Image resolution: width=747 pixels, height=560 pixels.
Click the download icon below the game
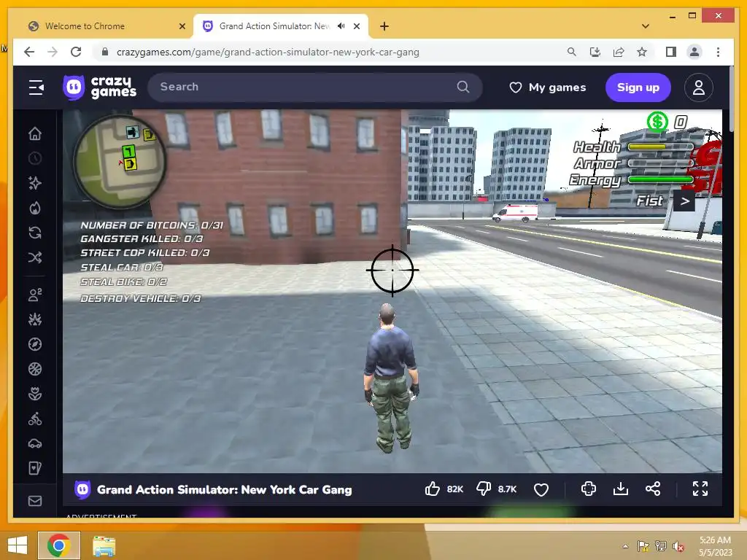tap(621, 489)
